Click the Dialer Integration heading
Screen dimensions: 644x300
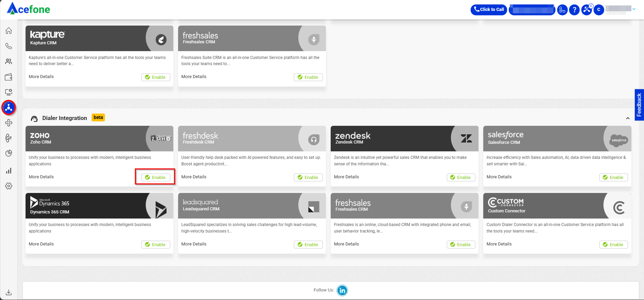(x=65, y=118)
